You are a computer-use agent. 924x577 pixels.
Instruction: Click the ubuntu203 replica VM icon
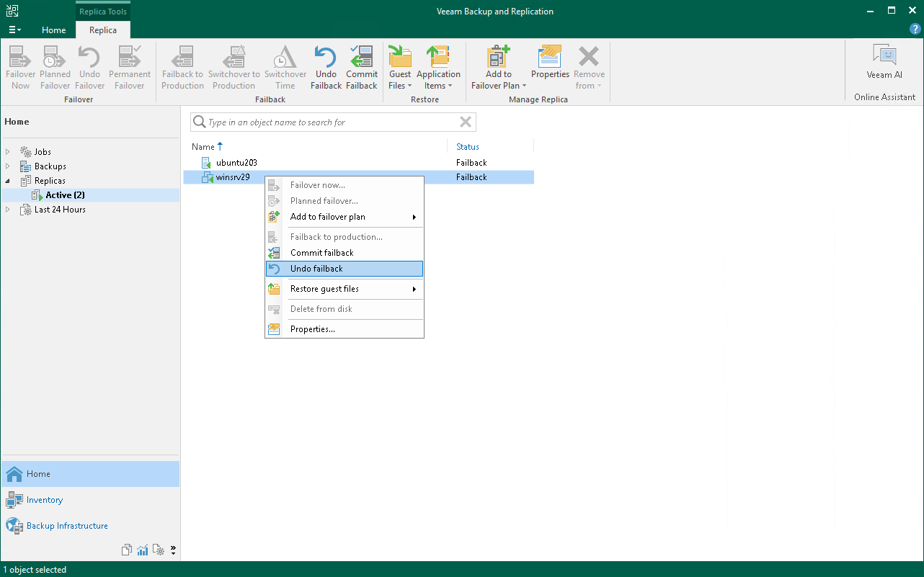tap(206, 163)
